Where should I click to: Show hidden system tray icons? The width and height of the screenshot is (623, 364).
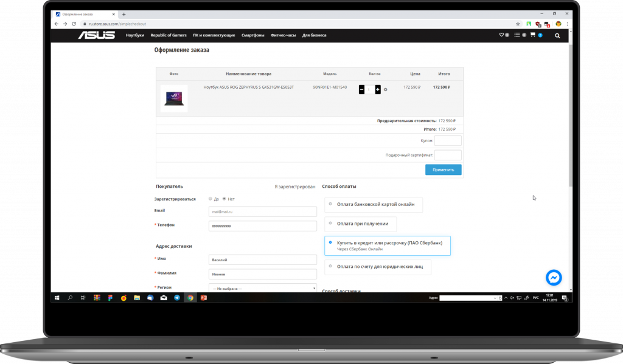[x=506, y=298]
